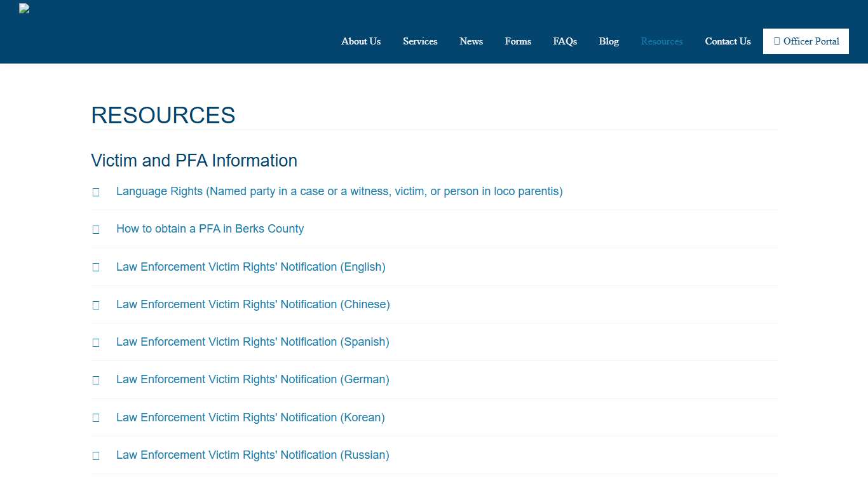868x488 pixels.
Task: Select the highlighted Resources navigation item
Action: pos(661,41)
